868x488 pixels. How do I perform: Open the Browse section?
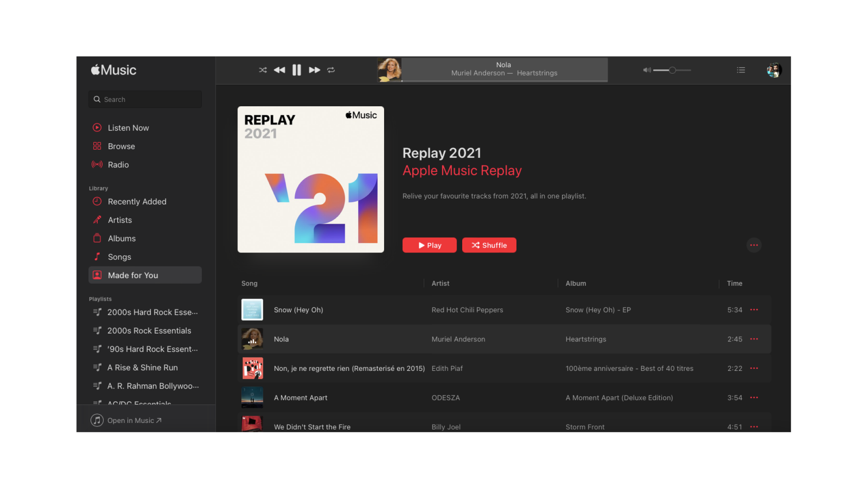(x=145, y=146)
